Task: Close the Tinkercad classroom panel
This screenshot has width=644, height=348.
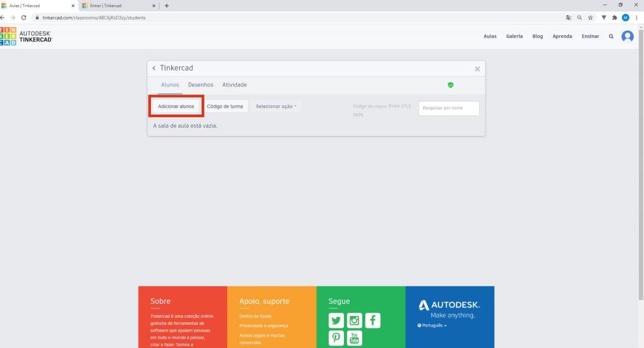Action: click(477, 69)
